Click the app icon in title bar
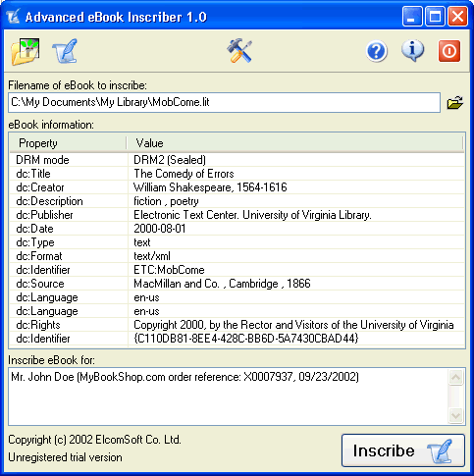 (13, 17)
